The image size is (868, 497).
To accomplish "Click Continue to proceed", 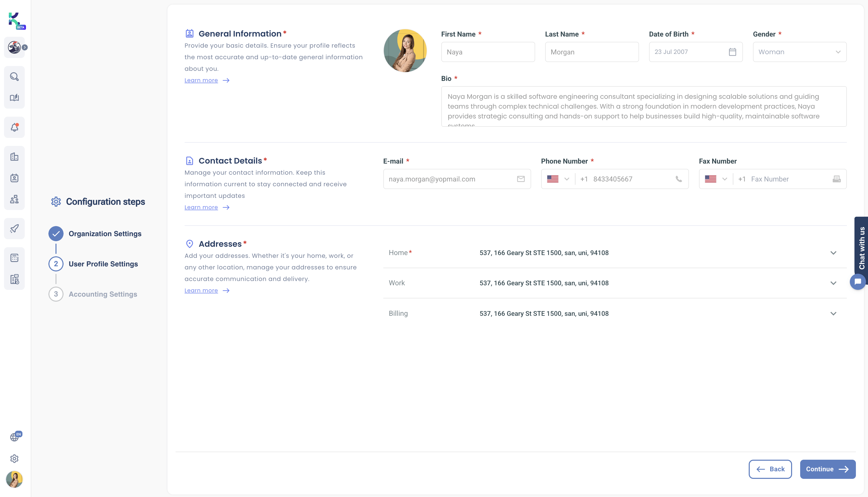I will tap(828, 469).
